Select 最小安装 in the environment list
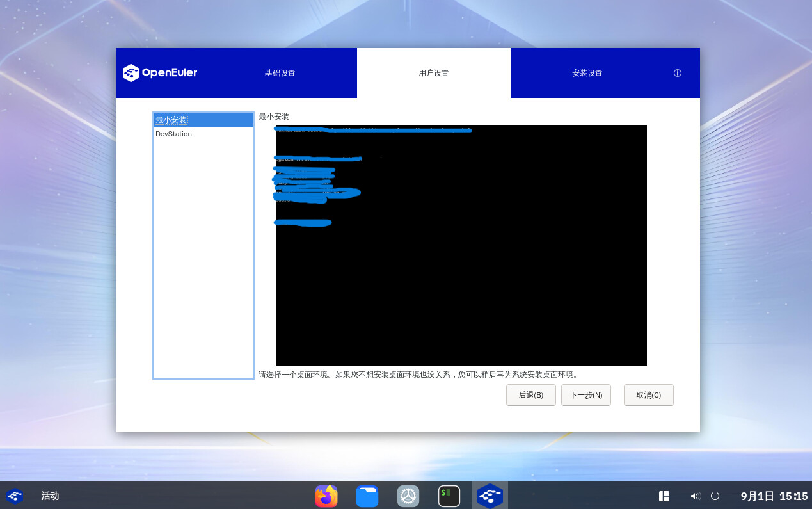 171,120
